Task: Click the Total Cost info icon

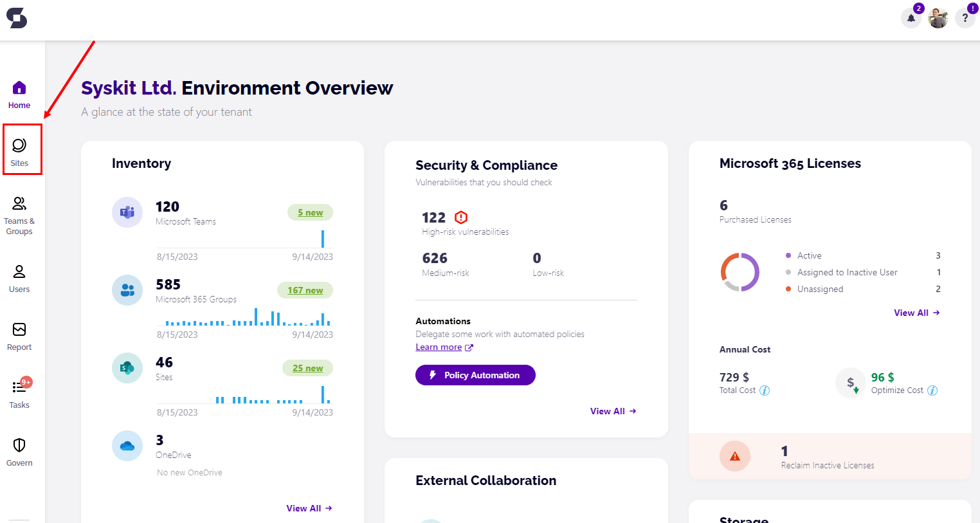Action: tap(765, 390)
